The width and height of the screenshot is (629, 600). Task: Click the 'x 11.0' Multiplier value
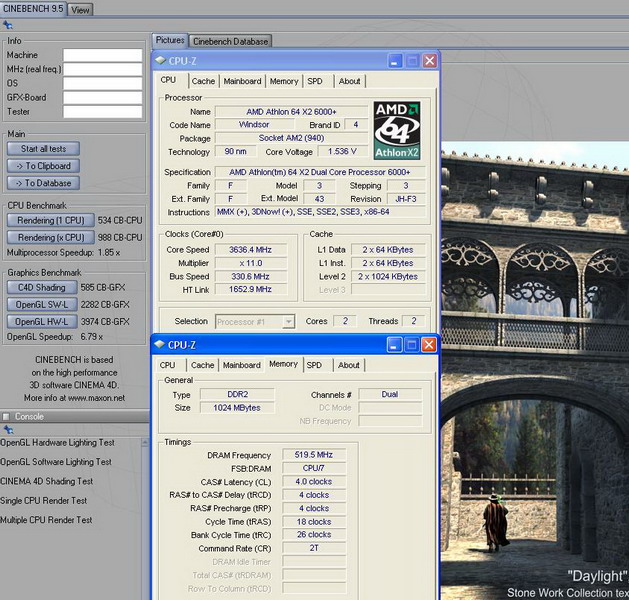click(x=251, y=263)
